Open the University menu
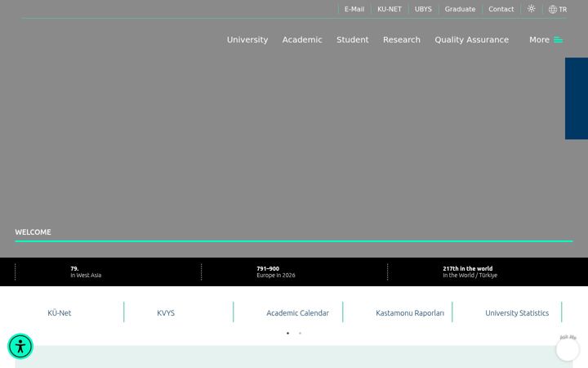This screenshot has width=588, height=368. point(247,40)
